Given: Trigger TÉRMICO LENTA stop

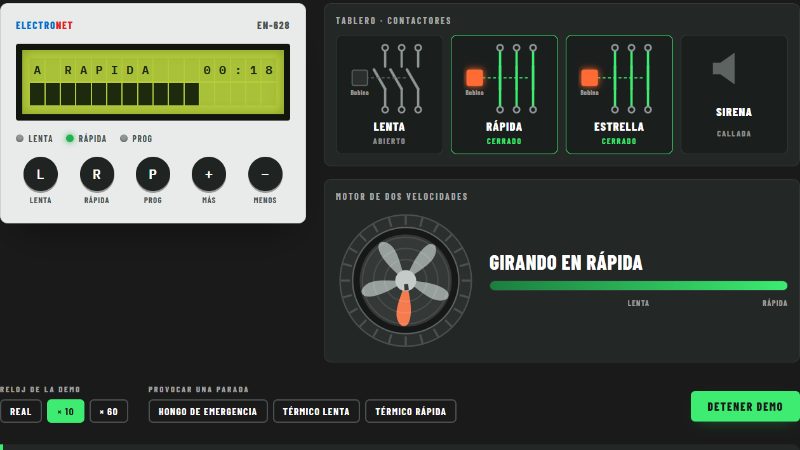Looking at the screenshot, I should click(316, 411).
